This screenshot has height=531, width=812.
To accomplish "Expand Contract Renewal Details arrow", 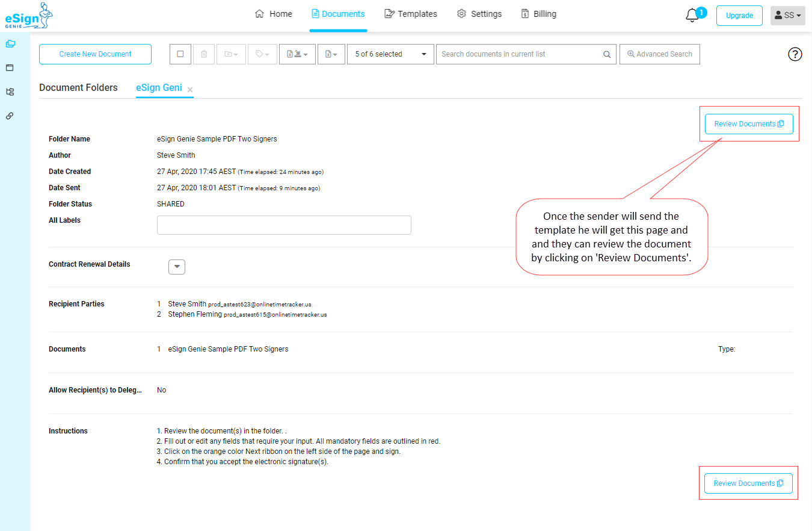I will [x=177, y=267].
